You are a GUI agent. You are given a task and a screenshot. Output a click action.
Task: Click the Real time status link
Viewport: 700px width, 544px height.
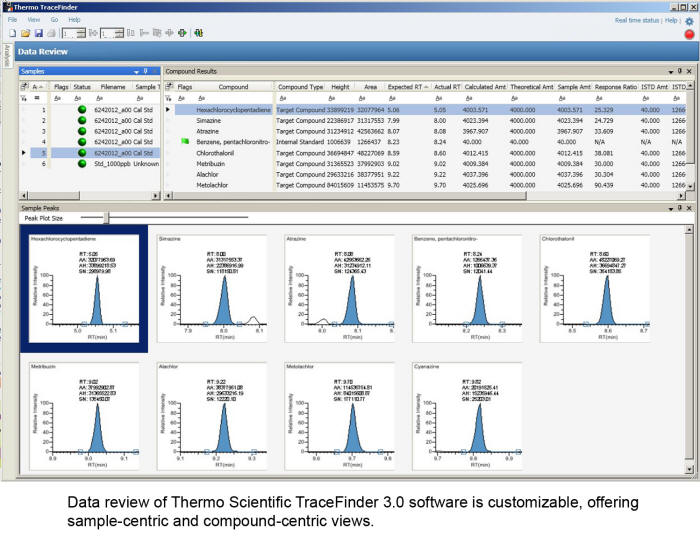click(637, 21)
